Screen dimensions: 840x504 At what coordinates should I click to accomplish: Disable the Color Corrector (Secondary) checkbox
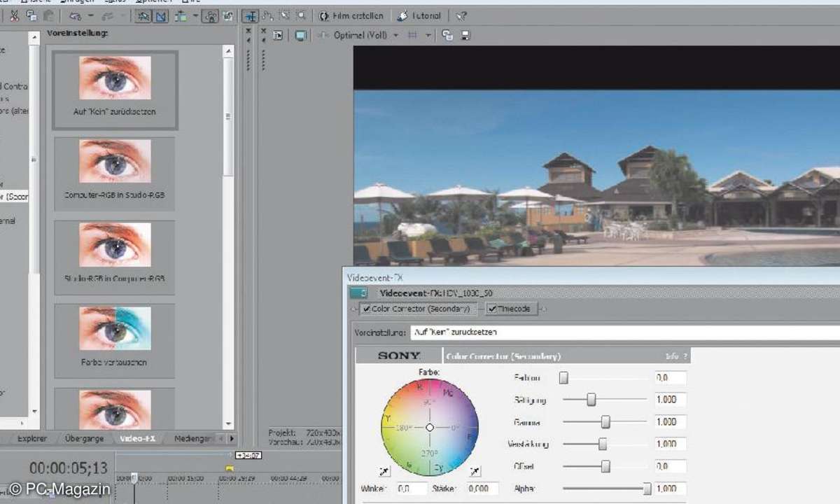(x=367, y=309)
